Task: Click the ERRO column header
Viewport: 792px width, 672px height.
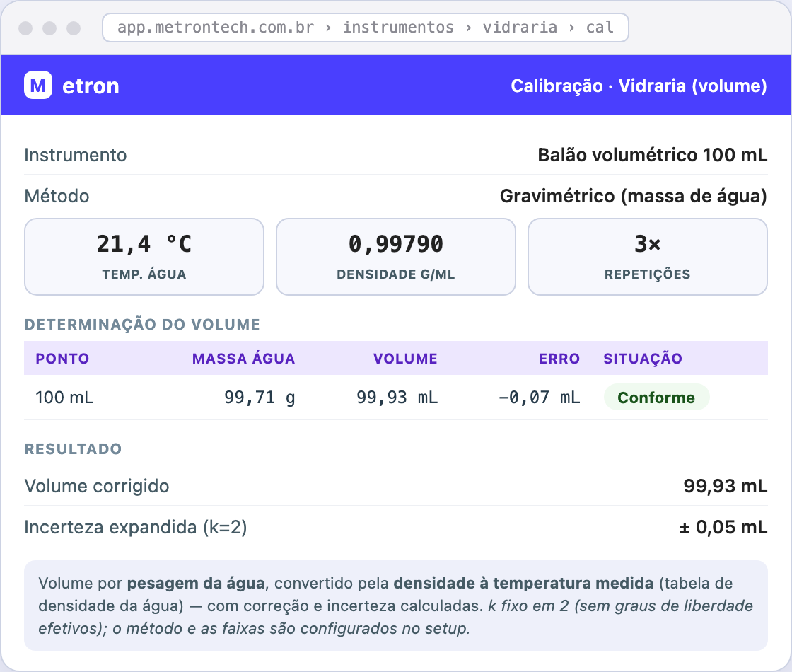Action: pyautogui.click(x=559, y=359)
